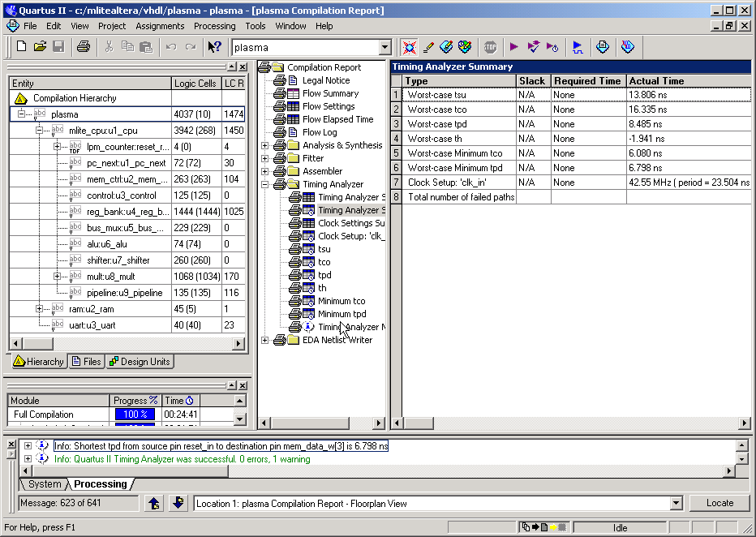
Task: Click the Full Compilation 100% progress bar
Action: (135, 414)
